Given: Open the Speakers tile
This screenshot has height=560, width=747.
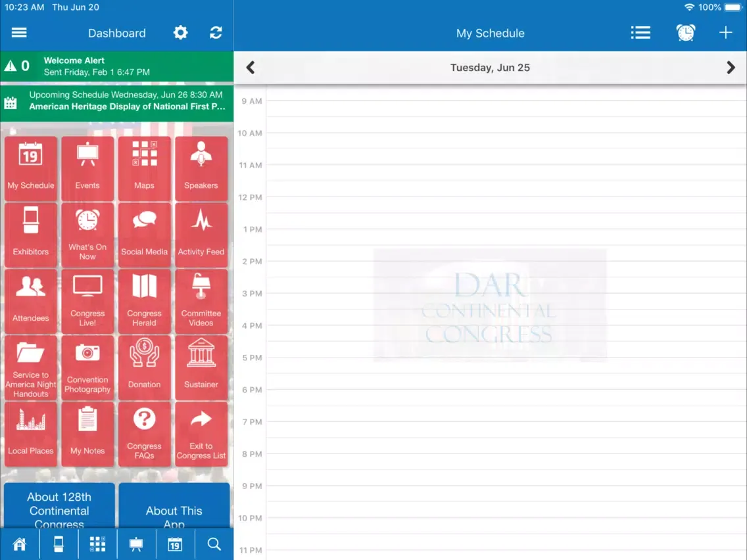Looking at the screenshot, I should pyautogui.click(x=201, y=168).
